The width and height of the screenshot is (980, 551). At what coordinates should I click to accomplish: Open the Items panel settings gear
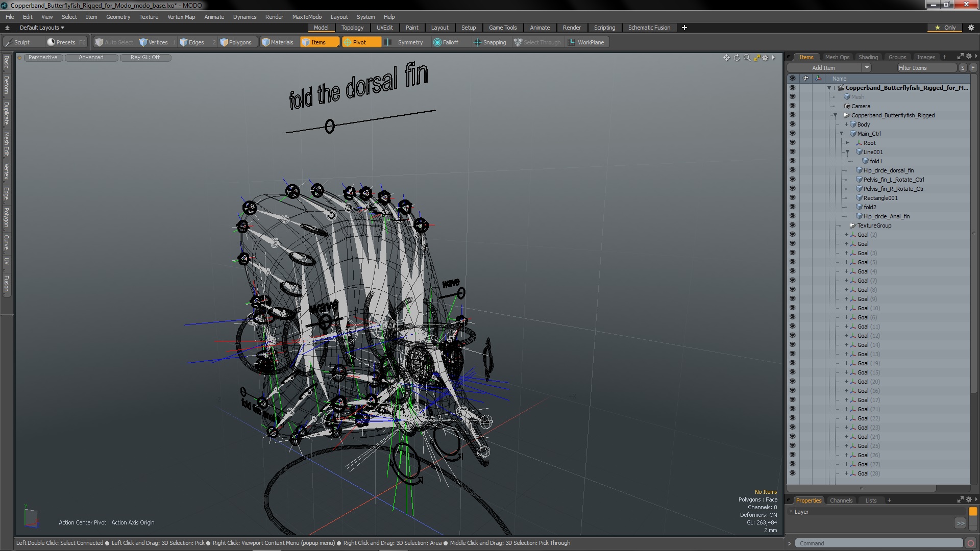click(968, 57)
